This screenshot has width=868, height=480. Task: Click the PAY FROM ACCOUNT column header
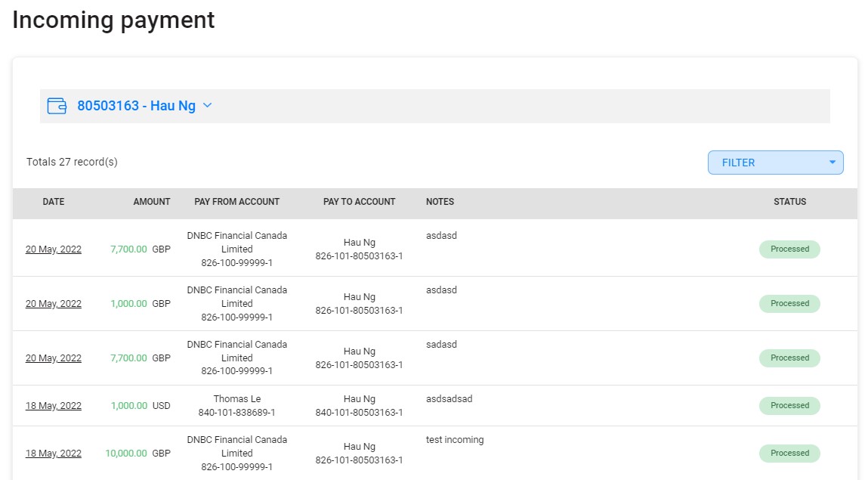tap(237, 202)
